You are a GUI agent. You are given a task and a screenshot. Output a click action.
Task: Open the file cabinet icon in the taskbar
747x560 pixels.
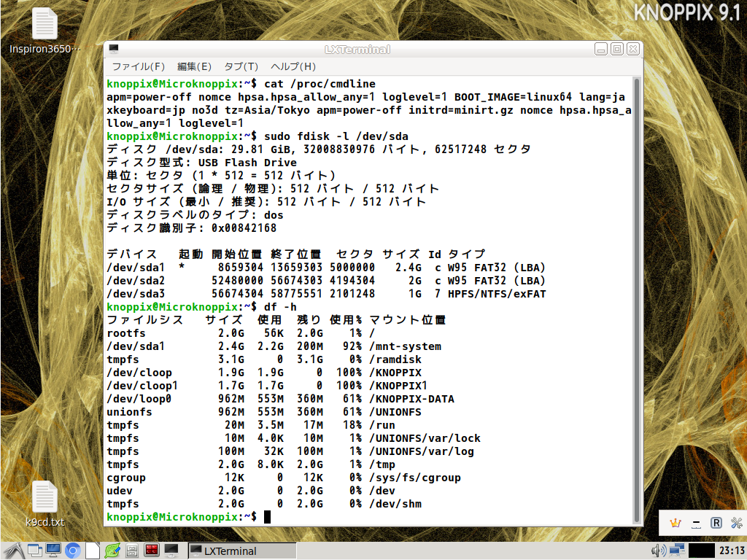click(x=132, y=551)
